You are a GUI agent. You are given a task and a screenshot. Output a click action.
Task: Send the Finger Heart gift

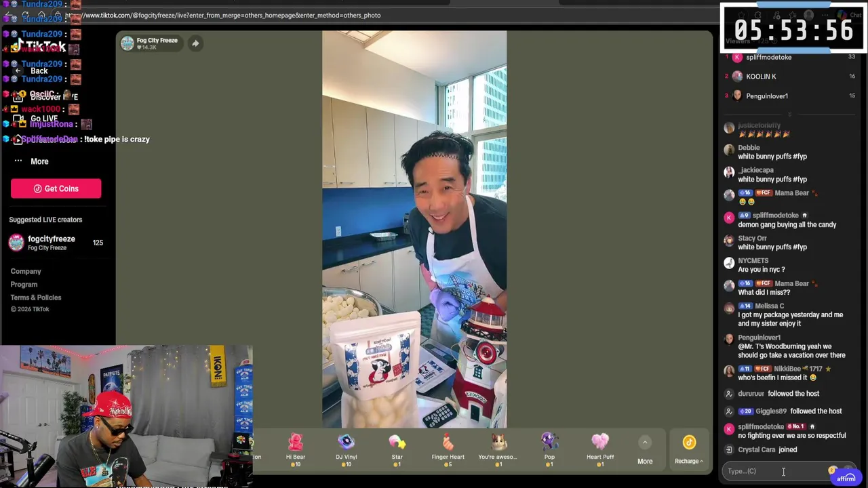(448, 449)
